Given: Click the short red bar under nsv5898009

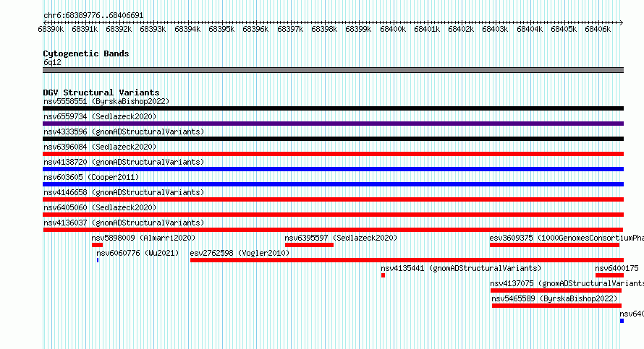Looking at the screenshot, I should coord(98,245).
